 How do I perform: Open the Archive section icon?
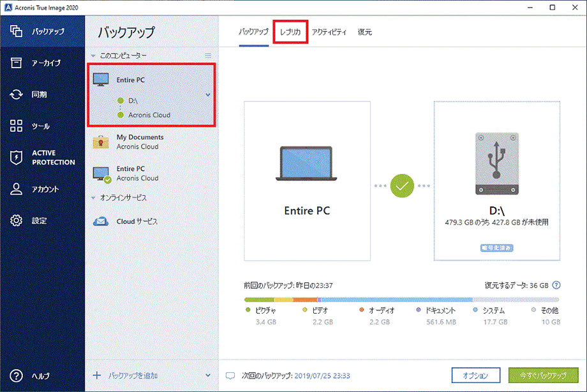[16, 63]
